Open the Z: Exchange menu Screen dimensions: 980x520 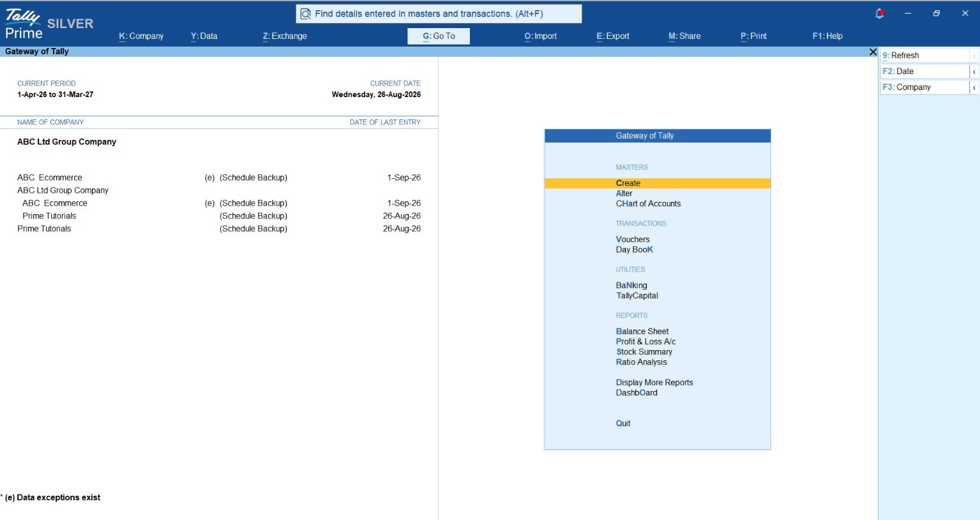click(x=285, y=36)
